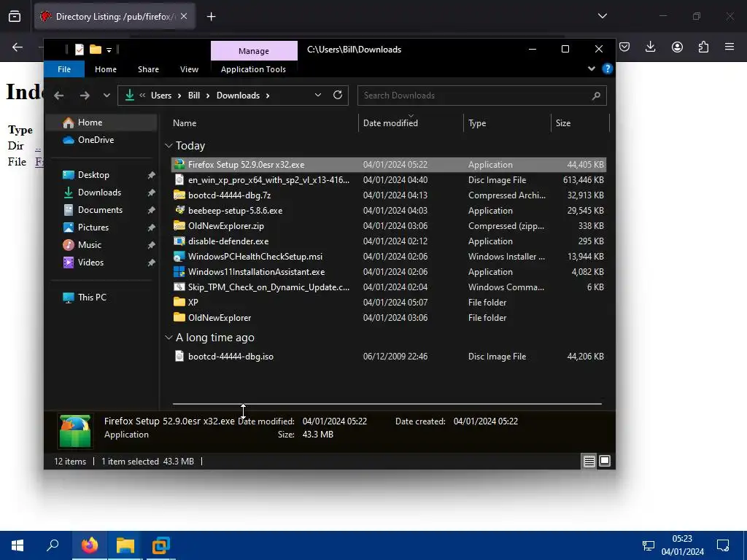This screenshot has width=747, height=560.
Task: Open Firefox list all tabs dropdown
Action: click(603, 16)
